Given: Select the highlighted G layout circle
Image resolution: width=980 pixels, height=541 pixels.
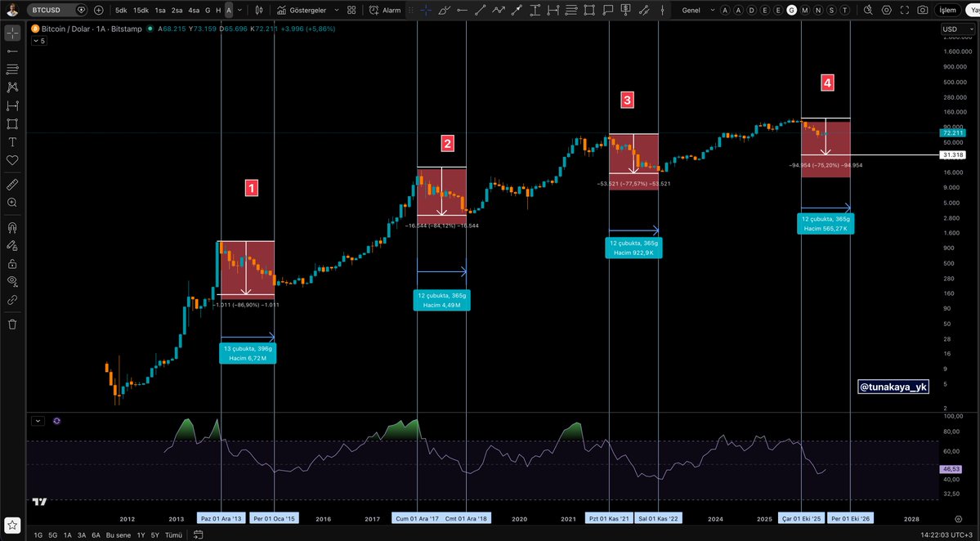Looking at the screenshot, I should (792, 10).
